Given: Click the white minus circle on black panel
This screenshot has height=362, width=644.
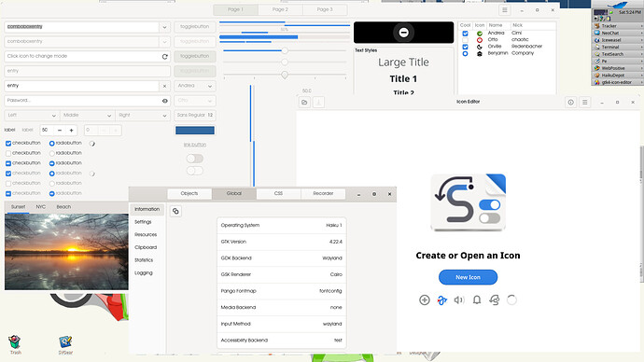Looking at the screenshot, I should (x=404, y=33).
